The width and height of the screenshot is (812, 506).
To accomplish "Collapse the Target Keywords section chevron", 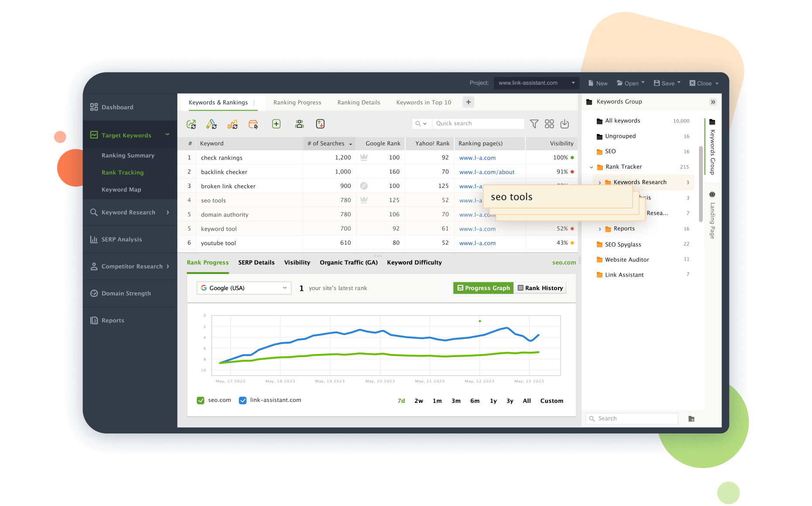I will coord(167,135).
